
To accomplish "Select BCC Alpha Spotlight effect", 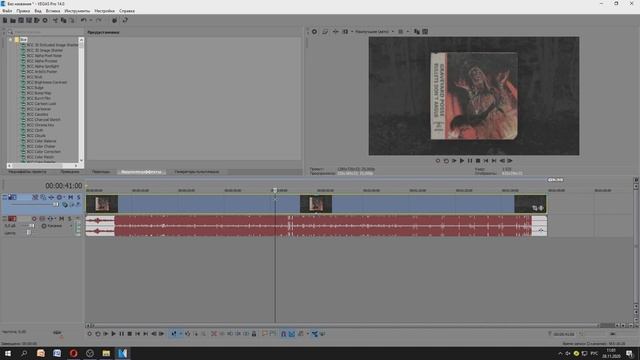I will 42,66.
